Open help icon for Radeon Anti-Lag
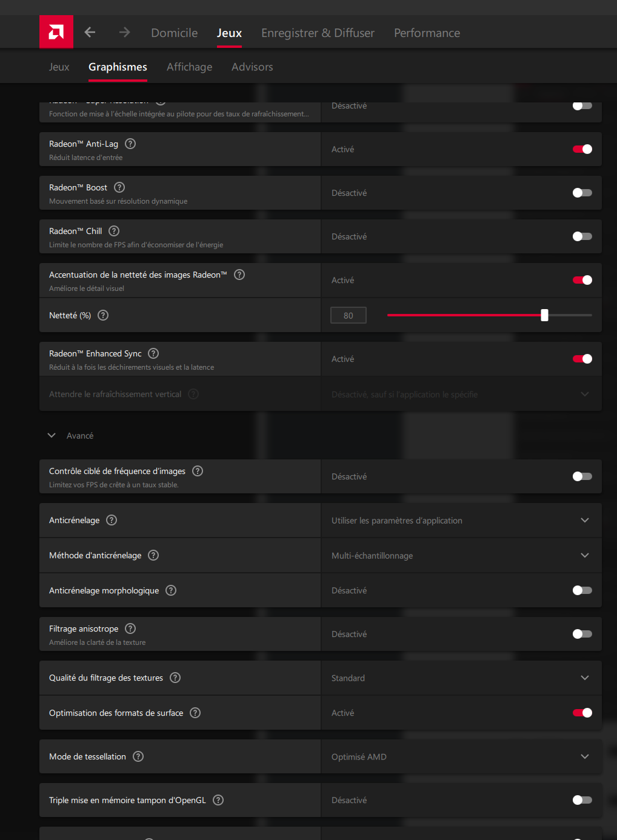Screen dimensions: 617x840 (x=130, y=144)
